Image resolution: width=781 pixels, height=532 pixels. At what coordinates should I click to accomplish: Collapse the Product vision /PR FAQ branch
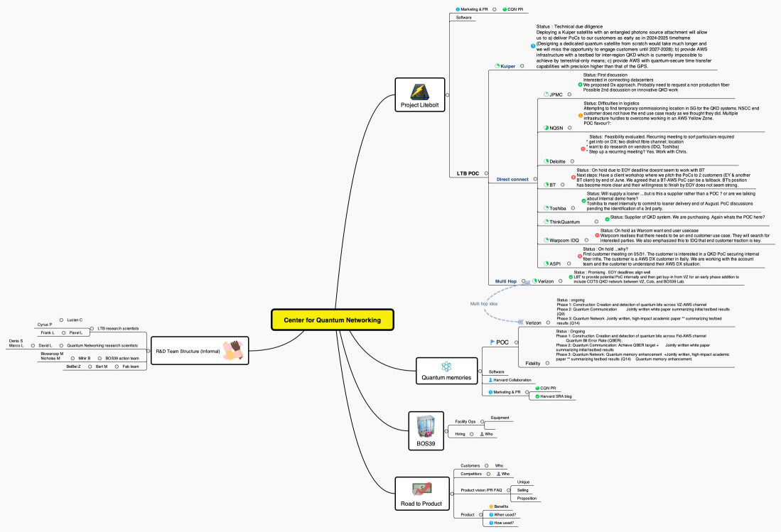(x=509, y=490)
